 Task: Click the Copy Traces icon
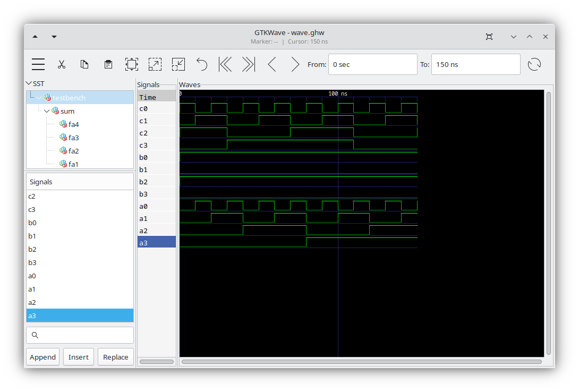pos(84,64)
